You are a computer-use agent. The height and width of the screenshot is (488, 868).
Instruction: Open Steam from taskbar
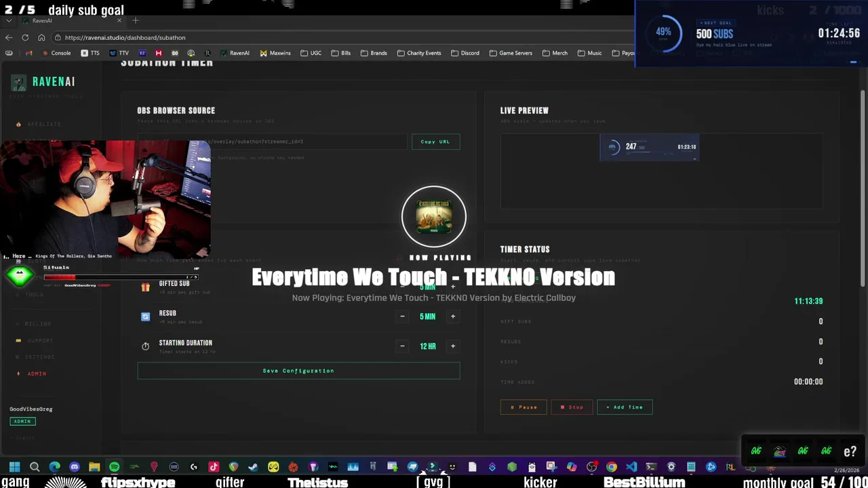(x=253, y=467)
